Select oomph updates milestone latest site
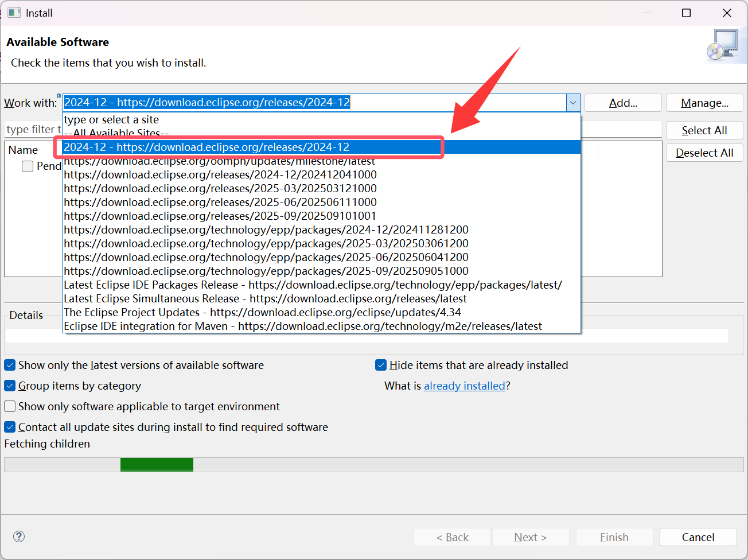 click(321, 161)
